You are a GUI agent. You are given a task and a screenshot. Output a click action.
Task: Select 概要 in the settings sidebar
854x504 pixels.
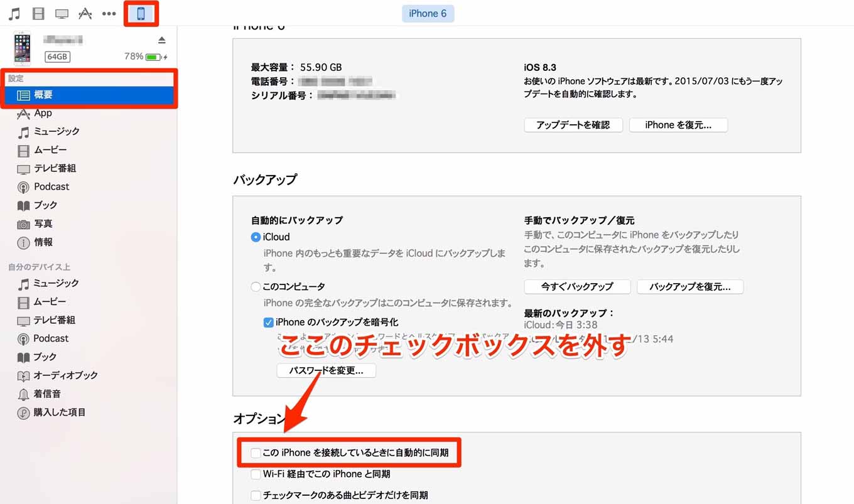pos(90,95)
